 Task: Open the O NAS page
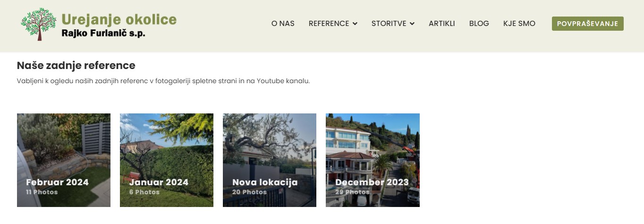[x=283, y=24]
